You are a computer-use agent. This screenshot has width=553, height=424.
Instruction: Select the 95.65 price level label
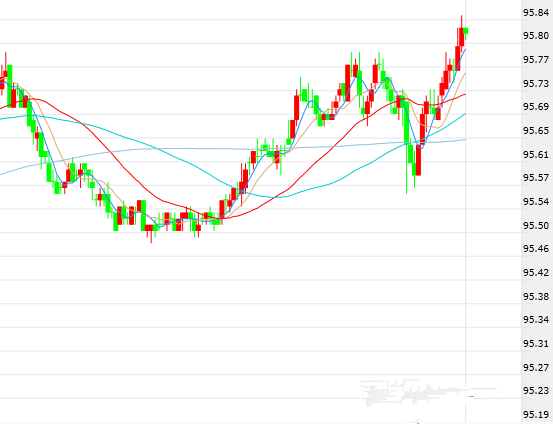click(x=536, y=131)
